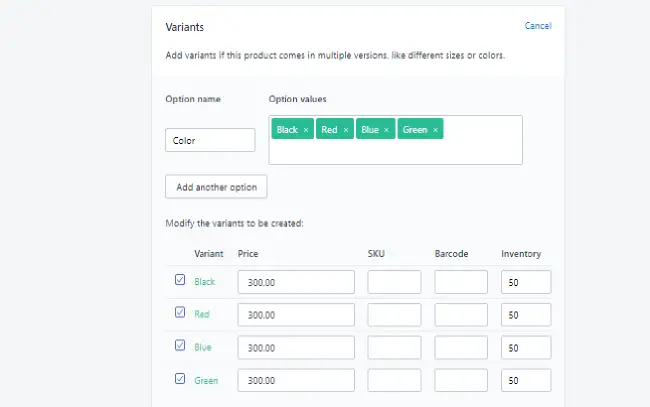This screenshot has width=650, height=407.
Task: Edit the Red variant inventory field
Action: (526, 315)
